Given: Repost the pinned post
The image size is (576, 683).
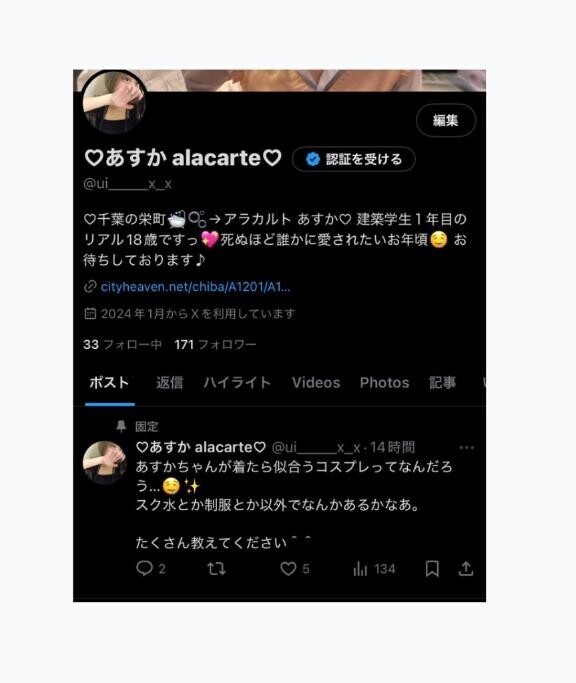Looking at the screenshot, I should [x=216, y=568].
